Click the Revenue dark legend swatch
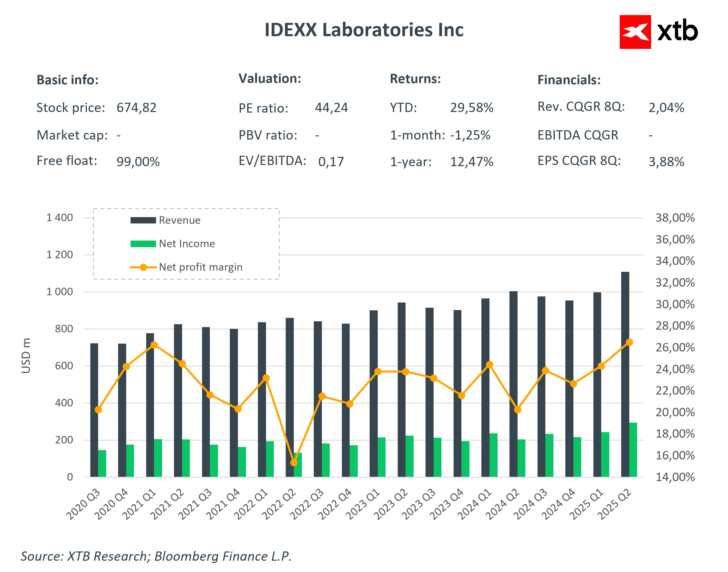728x572 pixels. tap(143, 220)
